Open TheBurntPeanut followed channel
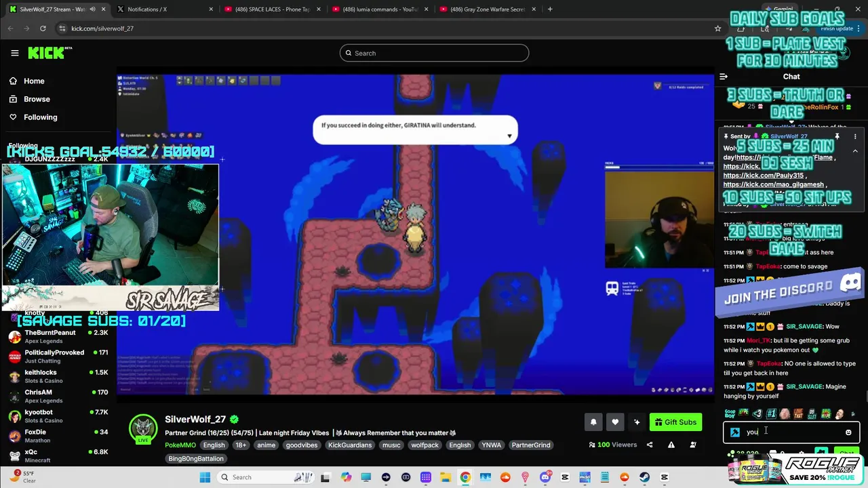The image size is (868, 488). (58, 336)
